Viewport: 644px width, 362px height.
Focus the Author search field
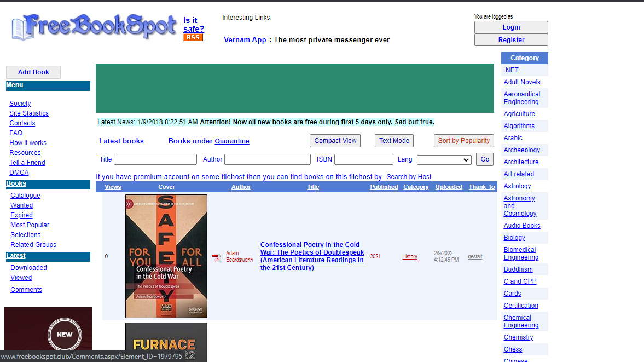click(268, 159)
